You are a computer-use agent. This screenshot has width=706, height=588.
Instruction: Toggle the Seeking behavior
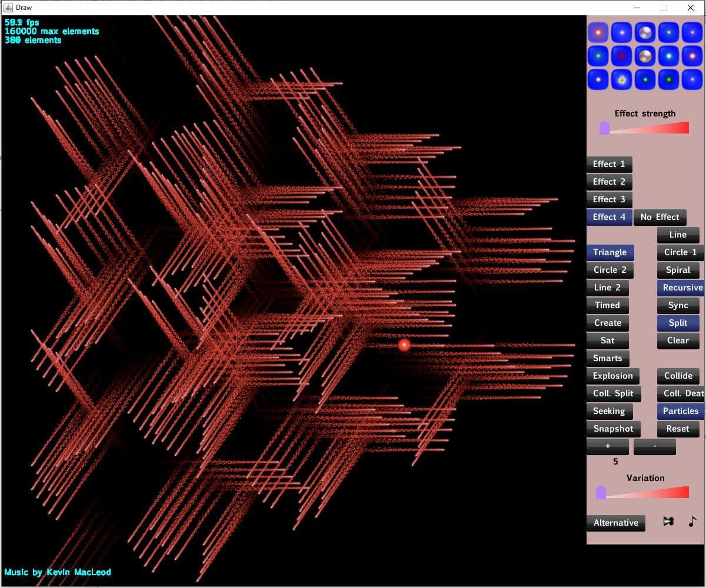pos(609,411)
